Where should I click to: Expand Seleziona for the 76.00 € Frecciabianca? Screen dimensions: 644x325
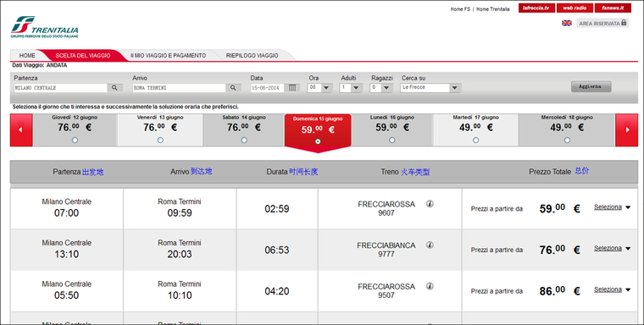tap(612, 248)
